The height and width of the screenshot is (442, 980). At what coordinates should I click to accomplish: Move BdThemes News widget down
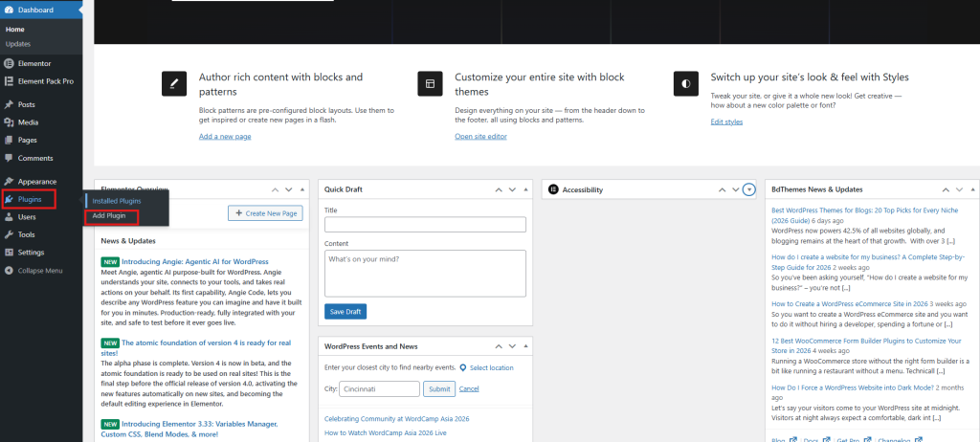point(959,189)
